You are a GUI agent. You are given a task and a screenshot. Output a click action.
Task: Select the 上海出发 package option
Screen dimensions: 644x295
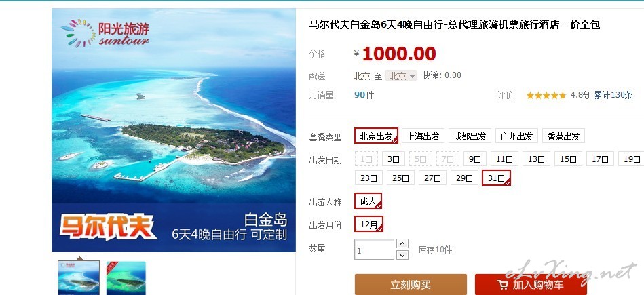pos(423,136)
